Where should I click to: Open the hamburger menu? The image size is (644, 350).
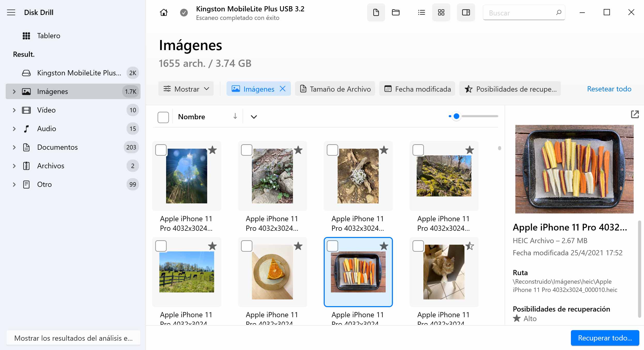(x=11, y=12)
